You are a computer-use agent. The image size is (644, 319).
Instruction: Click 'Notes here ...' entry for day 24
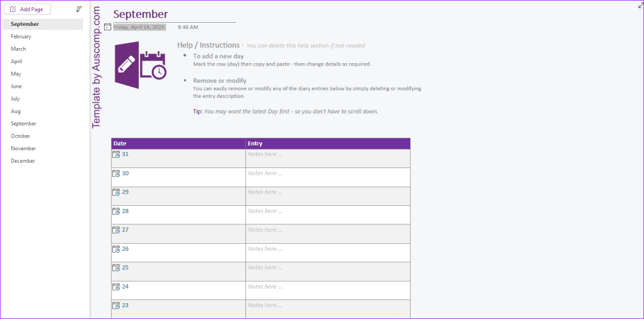pyautogui.click(x=265, y=287)
